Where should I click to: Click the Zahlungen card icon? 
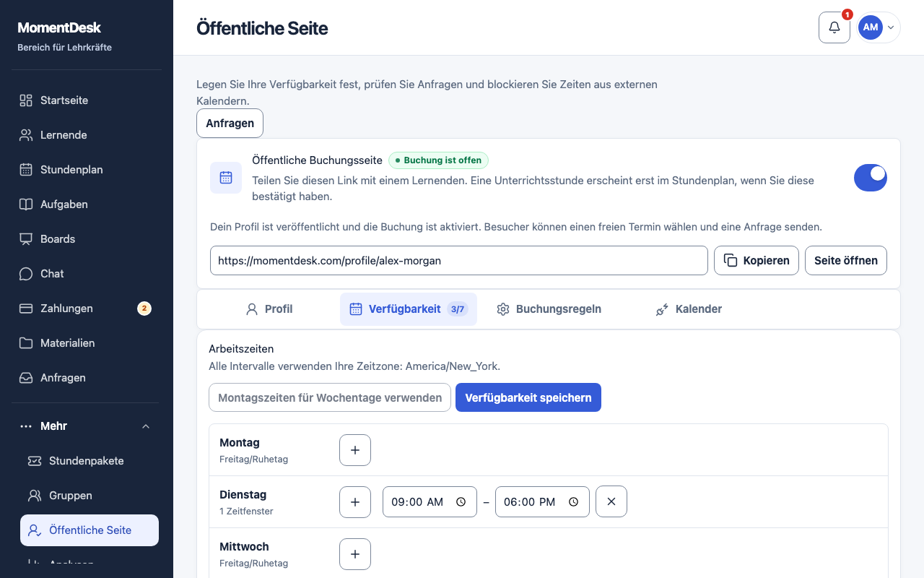26,309
